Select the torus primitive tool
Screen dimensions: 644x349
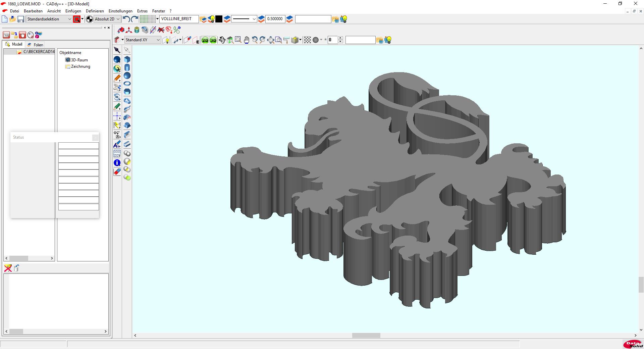pyautogui.click(x=127, y=84)
